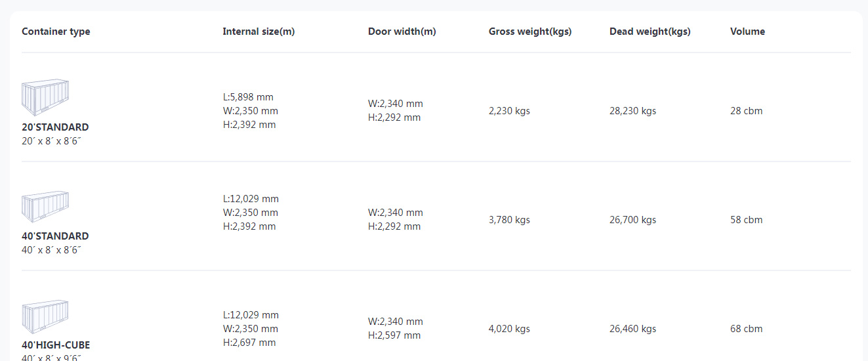Click the Door width(m) column header
The height and width of the screenshot is (361, 868).
tap(402, 32)
